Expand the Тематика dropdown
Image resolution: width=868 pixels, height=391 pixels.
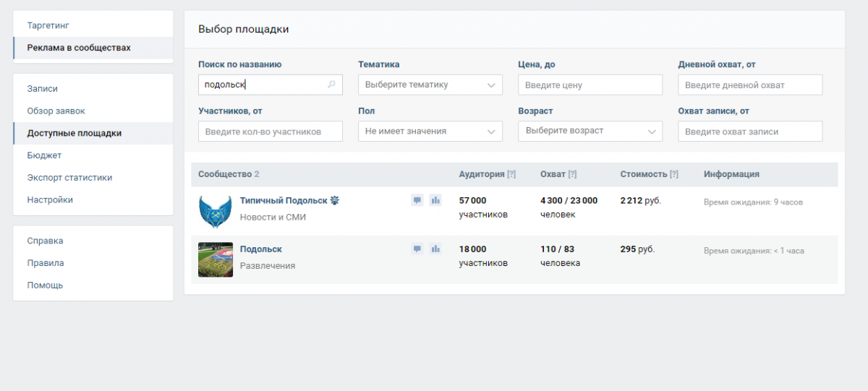click(x=430, y=85)
